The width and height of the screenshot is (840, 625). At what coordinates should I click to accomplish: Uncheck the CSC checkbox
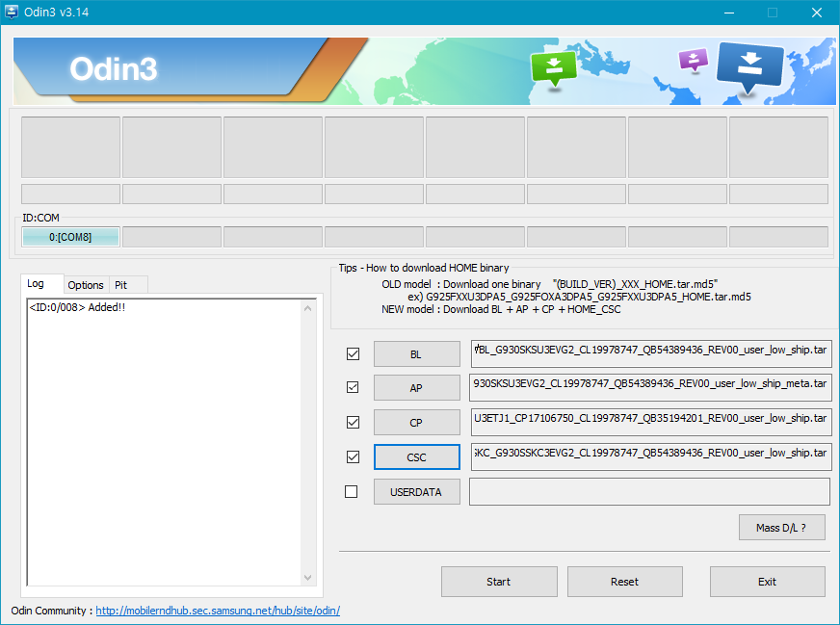(x=353, y=456)
